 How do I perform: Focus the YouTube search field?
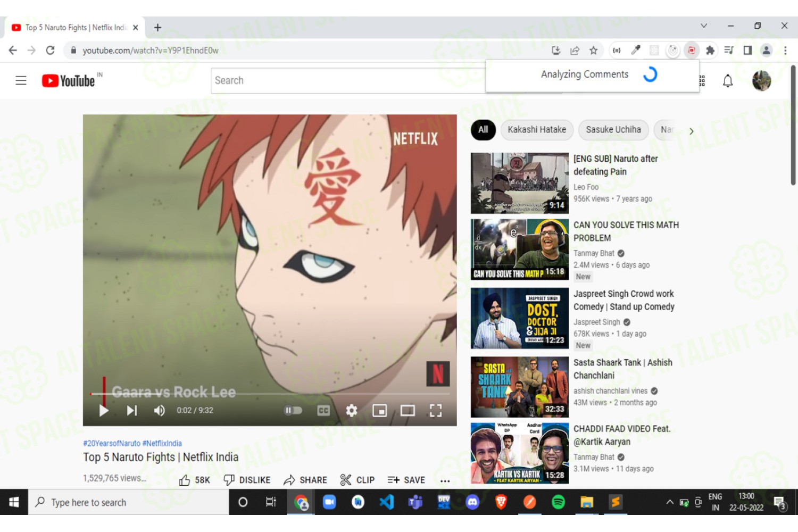tap(348, 80)
